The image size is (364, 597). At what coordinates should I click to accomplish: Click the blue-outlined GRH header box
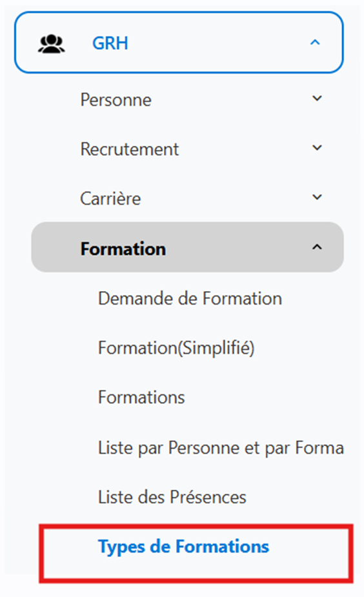tap(179, 42)
